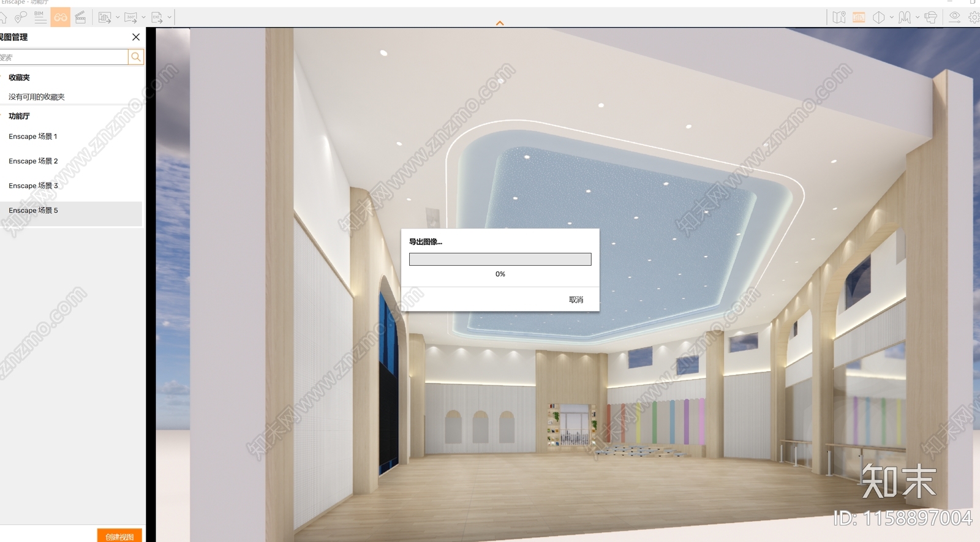This screenshot has width=980, height=542.
Task: Expand the panorama export dropdown arrow
Action: pyautogui.click(x=143, y=18)
